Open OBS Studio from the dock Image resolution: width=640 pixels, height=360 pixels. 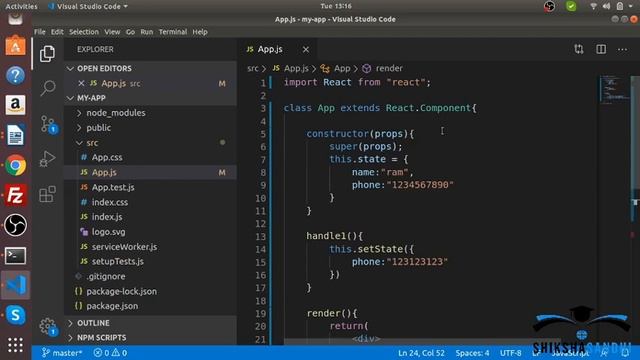(x=15, y=225)
